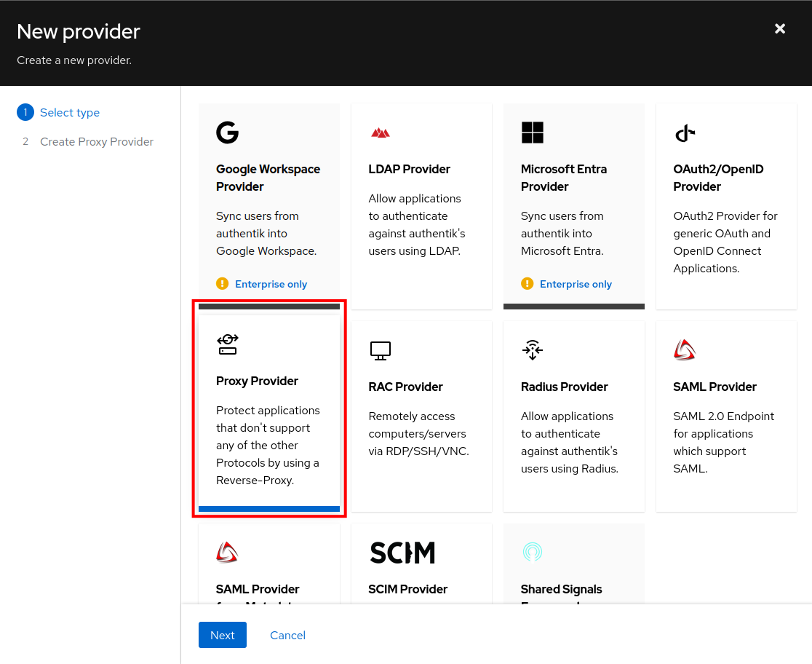The height and width of the screenshot is (664, 812).
Task: Click the SAML Provider logo icon
Action: click(x=684, y=349)
